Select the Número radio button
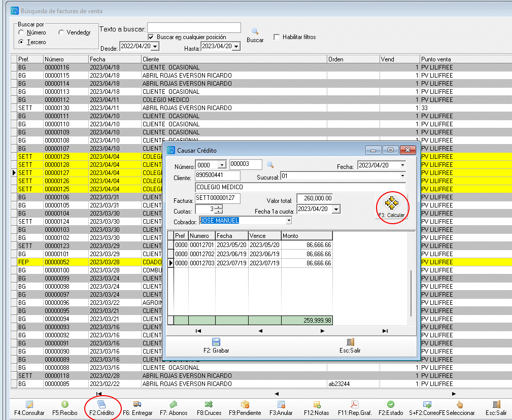The height and width of the screenshot is (420, 512). [x=21, y=32]
